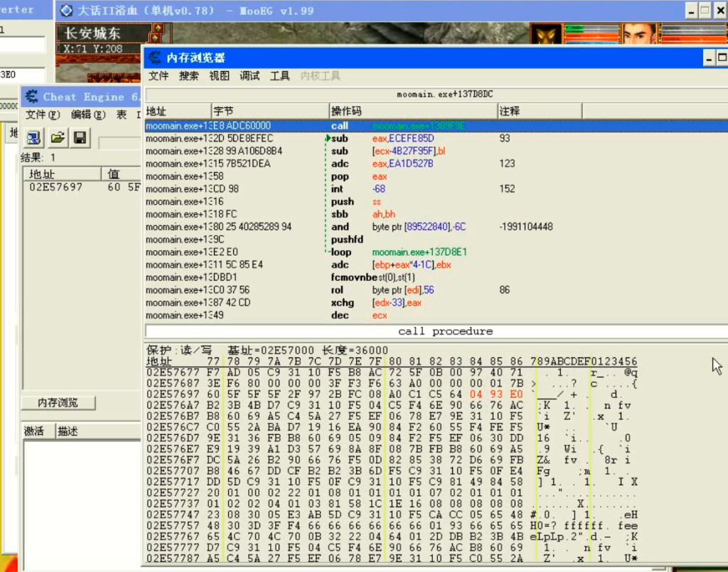
Task: Open the 视图 menu
Action: pos(219,76)
